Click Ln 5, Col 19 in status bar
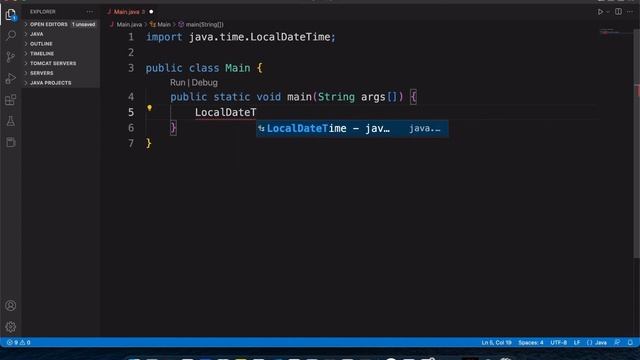This screenshot has height=360, width=640. pyautogui.click(x=496, y=342)
